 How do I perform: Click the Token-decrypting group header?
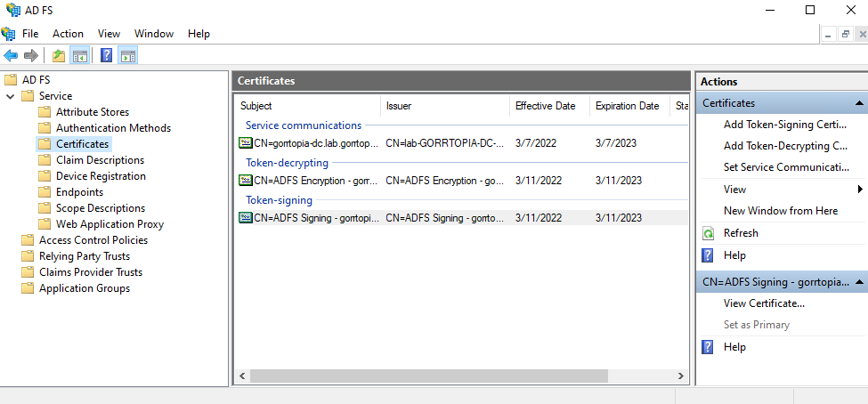coord(287,163)
